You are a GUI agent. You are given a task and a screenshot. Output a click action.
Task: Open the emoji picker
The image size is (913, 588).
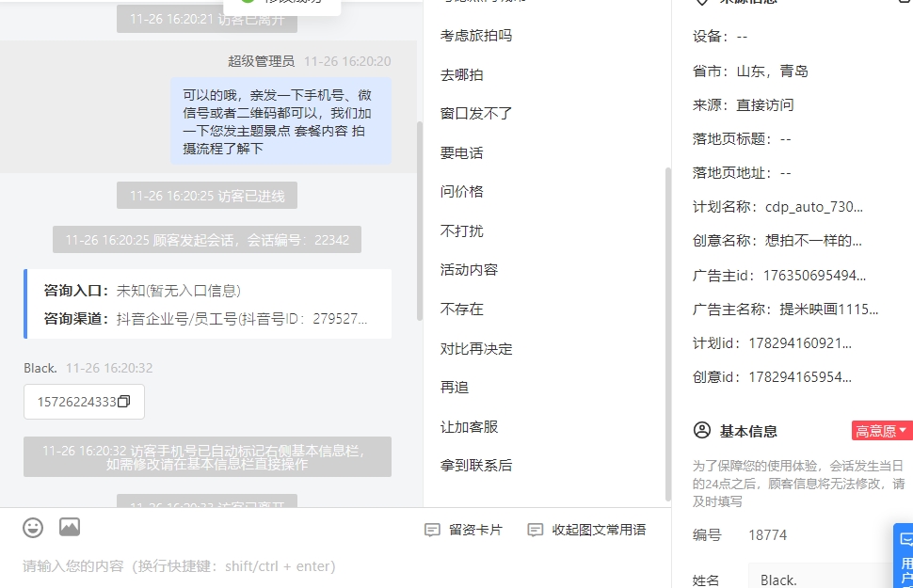pos(33,528)
